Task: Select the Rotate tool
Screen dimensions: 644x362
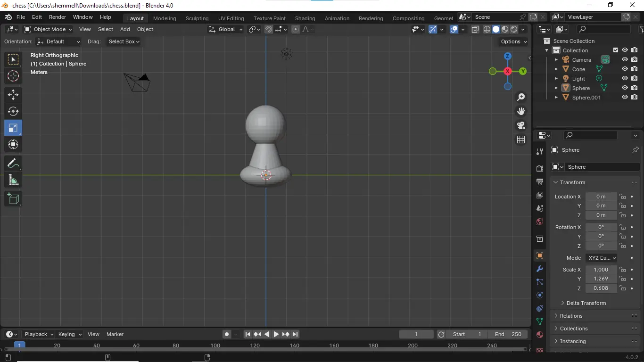Action: [x=13, y=111]
